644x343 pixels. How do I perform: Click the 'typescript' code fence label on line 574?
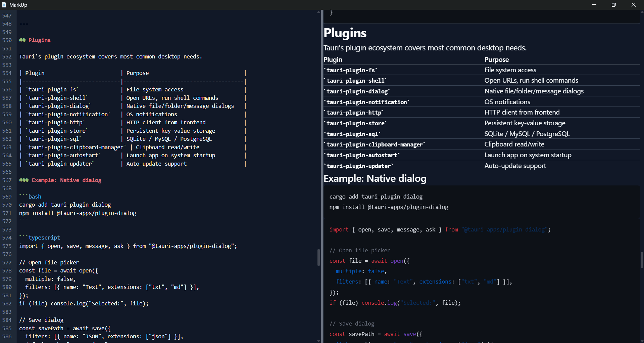point(44,238)
